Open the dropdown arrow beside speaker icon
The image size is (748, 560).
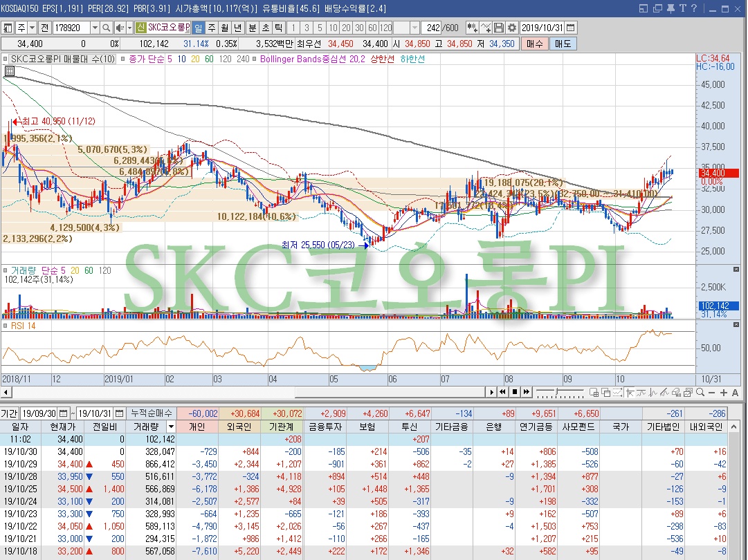tap(129, 28)
